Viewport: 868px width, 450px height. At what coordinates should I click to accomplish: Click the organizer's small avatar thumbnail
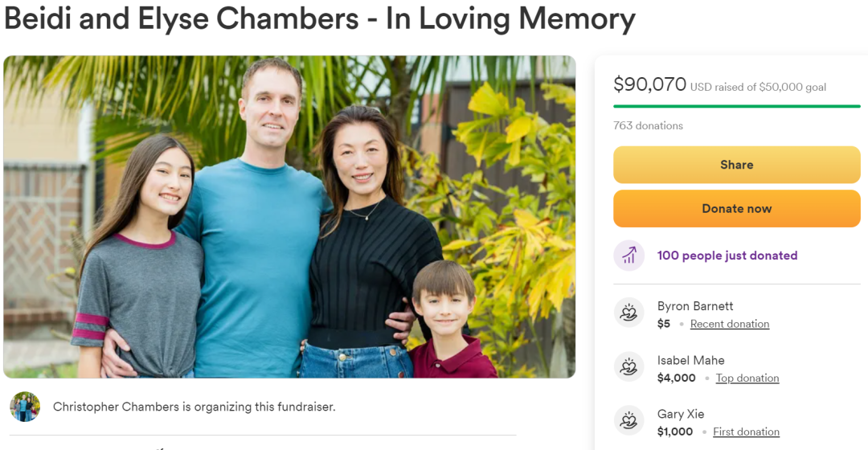click(25, 407)
